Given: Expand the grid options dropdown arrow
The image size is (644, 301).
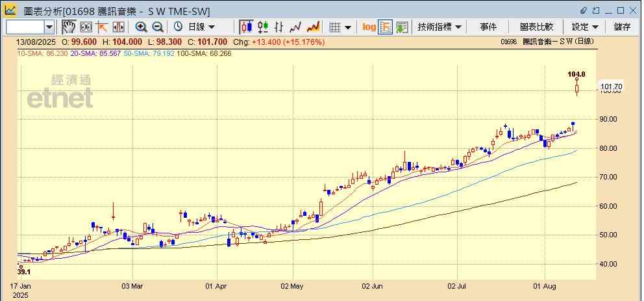Looking at the screenshot, I should coord(348,27).
